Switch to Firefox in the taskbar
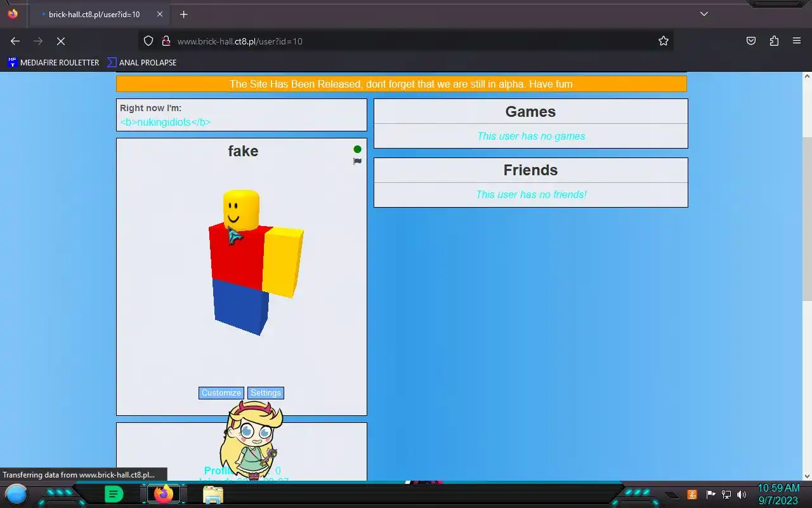Screen dimensions: 812x508 tap(164, 494)
